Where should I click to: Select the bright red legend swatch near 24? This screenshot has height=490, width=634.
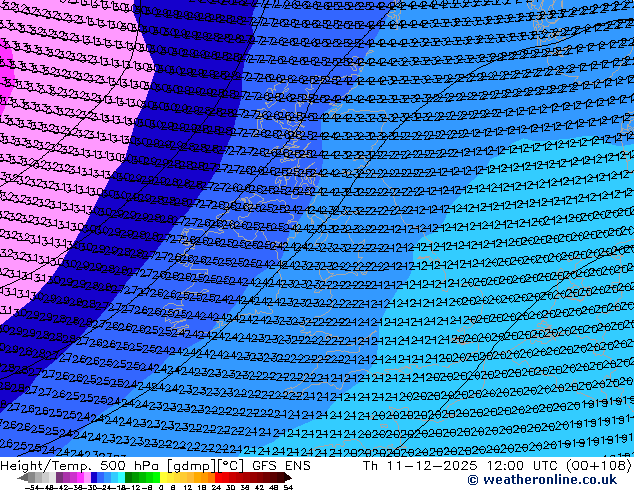tap(218, 477)
